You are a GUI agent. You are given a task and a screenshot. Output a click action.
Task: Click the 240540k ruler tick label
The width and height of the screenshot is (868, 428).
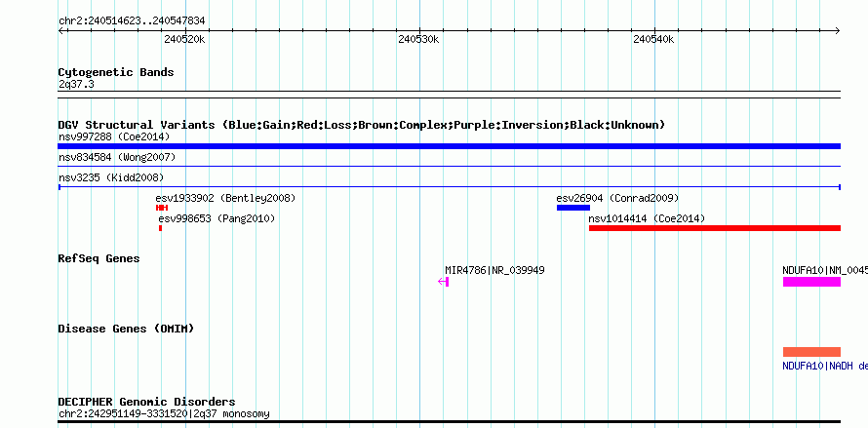[x=653, y=39]
